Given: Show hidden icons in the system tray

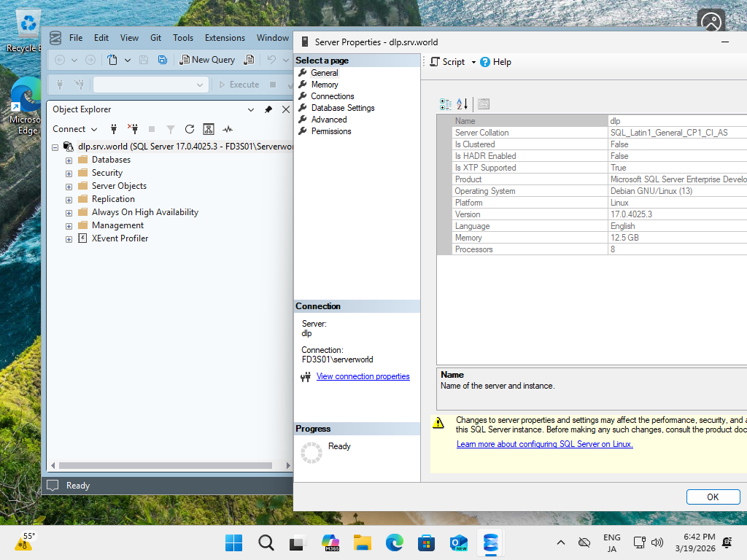Looking at the screenshot, I should coord(561,542).
